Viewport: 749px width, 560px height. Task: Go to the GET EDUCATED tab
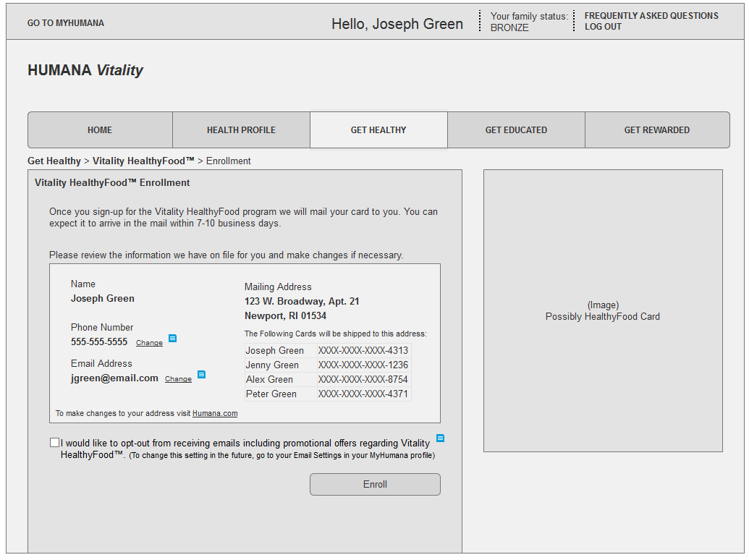(517, 130)
